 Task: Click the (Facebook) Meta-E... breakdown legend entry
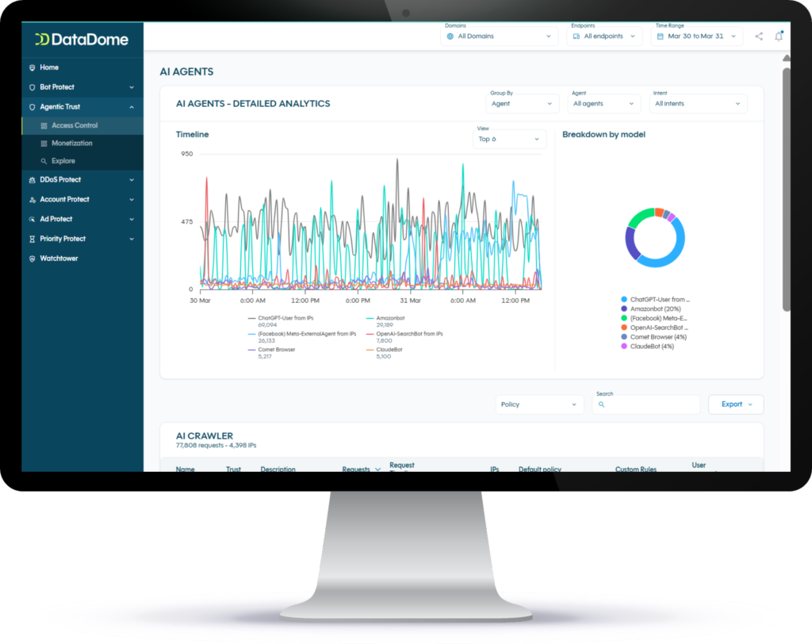tap(654, 318)
